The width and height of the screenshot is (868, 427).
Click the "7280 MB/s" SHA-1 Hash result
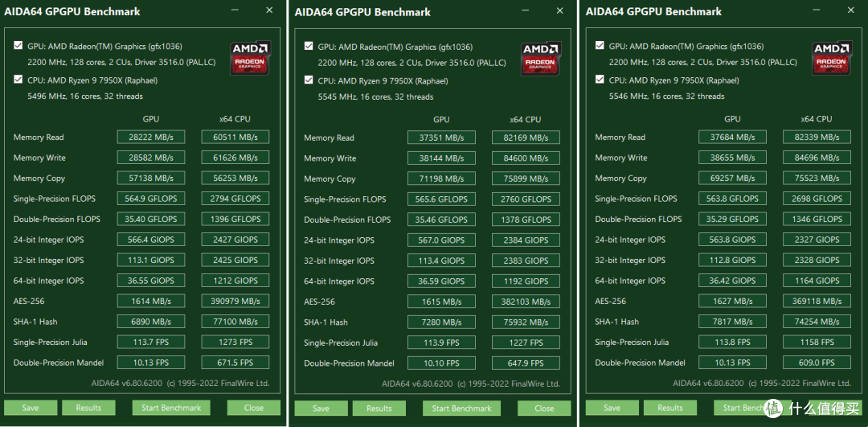pos(442,322)
